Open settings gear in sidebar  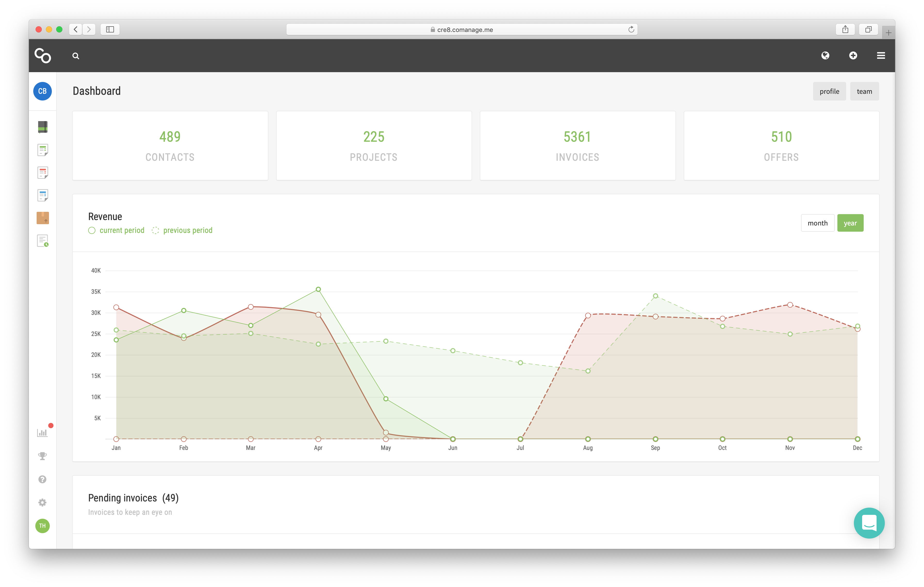coord(42,502)
